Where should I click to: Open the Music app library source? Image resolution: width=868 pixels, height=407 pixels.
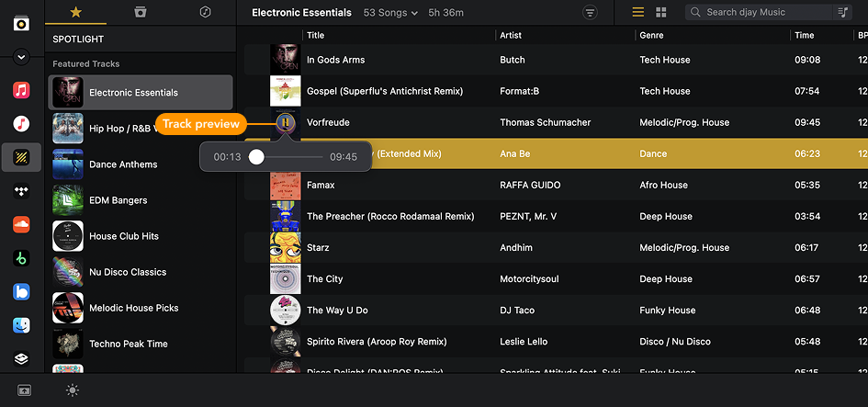[x=22, y=90]
